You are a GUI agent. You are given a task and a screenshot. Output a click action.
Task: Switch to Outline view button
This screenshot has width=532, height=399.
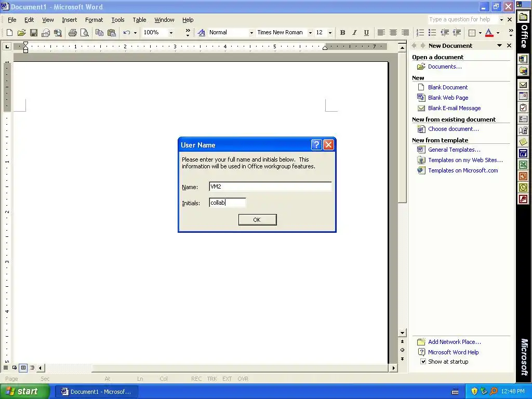tap(32, 367)
